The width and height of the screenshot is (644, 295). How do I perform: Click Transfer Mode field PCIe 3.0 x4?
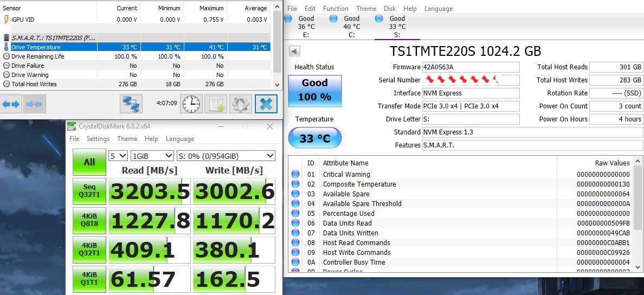[x=471, y=106]
